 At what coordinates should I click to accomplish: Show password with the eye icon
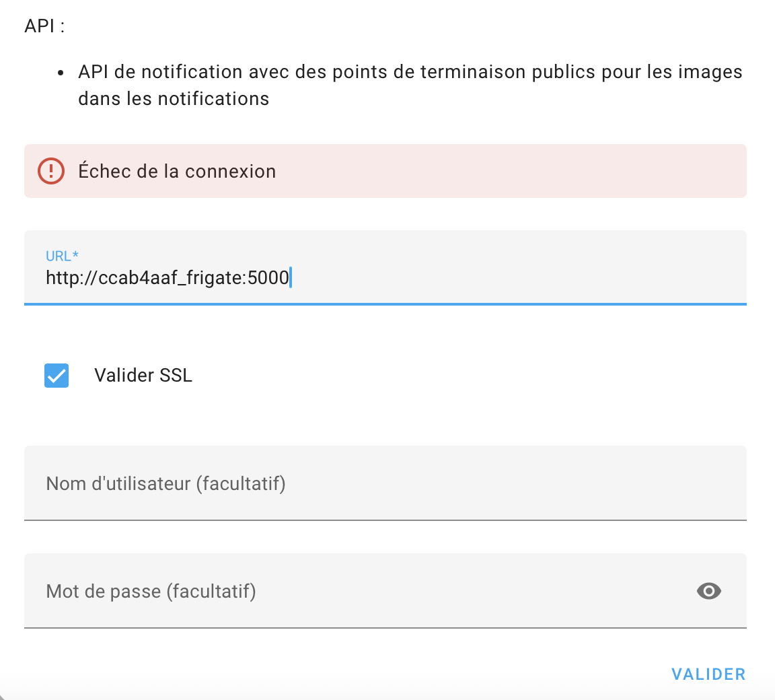point(708,591)
